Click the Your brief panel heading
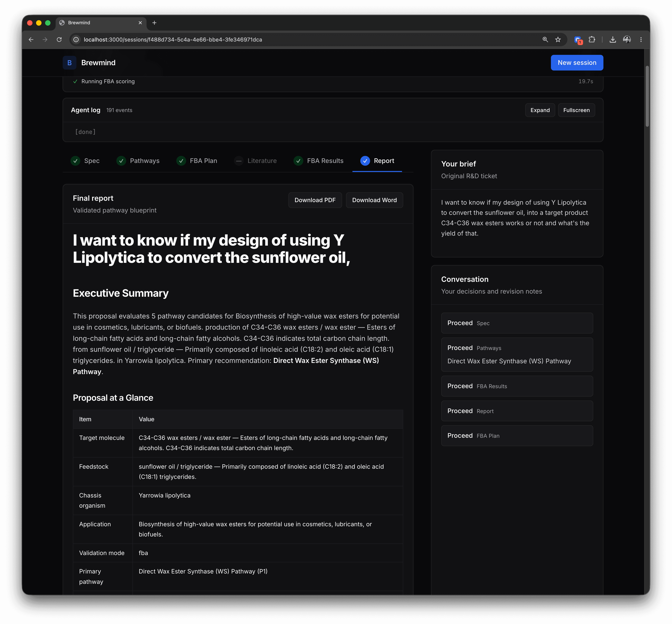672x624 pixels. click(x=458, y=164)
